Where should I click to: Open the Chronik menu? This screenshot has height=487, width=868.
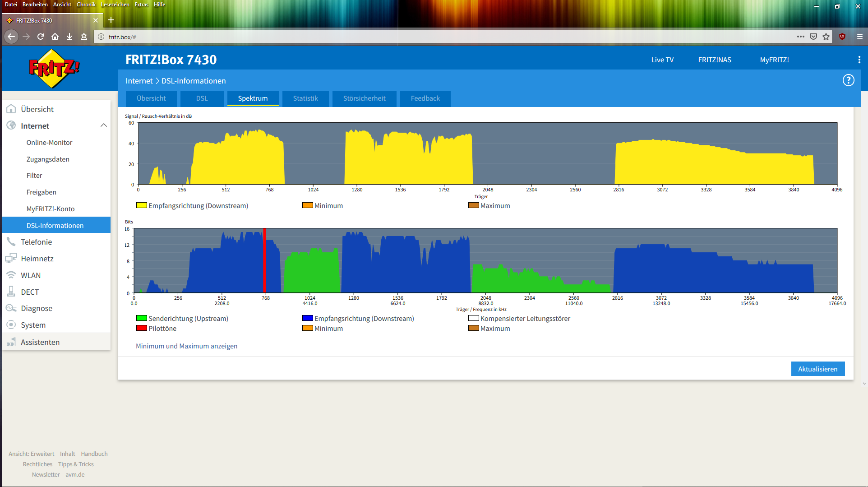(86, 5)
